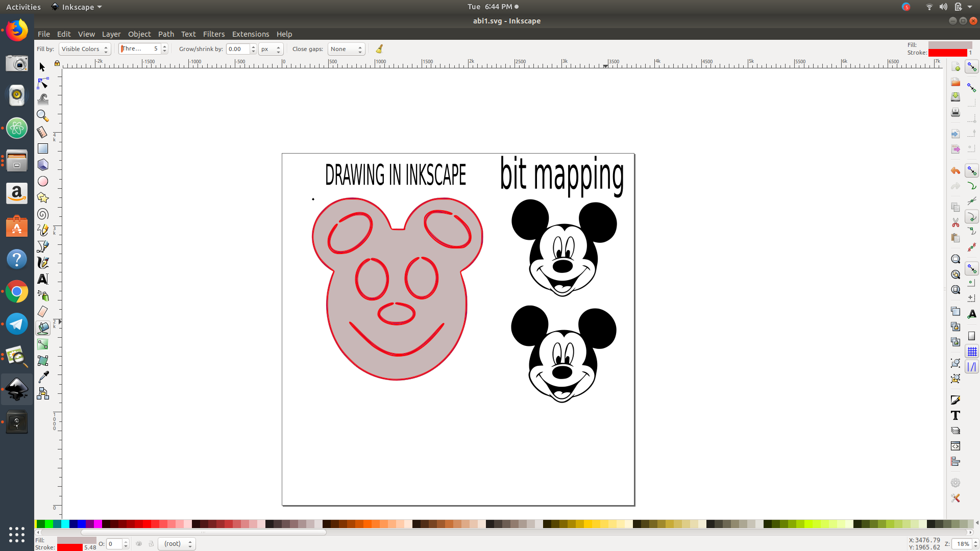The image size is (980, 551).
Task: Toggle snap others category button
Action: point(972,268)
